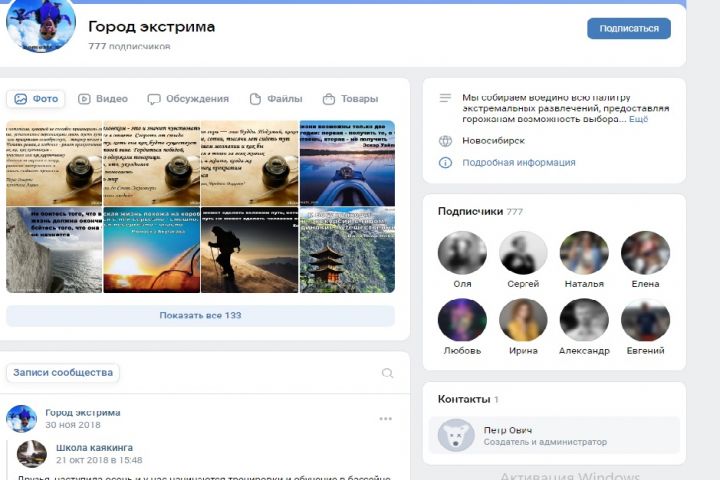Click the search icon in community posts
Viewport: 720px width, 480px height.
[x=387, y=373]
